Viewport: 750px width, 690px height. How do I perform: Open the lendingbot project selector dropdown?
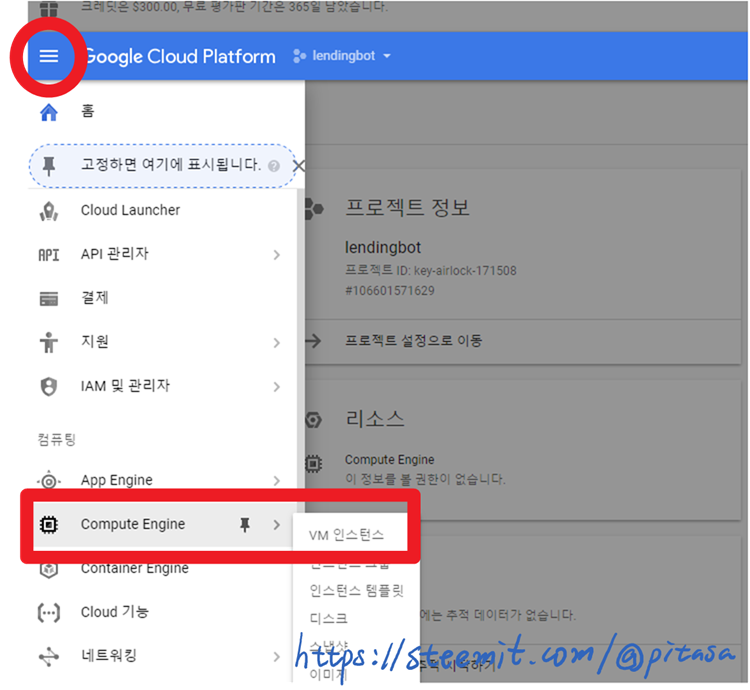[x=342, y=56]
